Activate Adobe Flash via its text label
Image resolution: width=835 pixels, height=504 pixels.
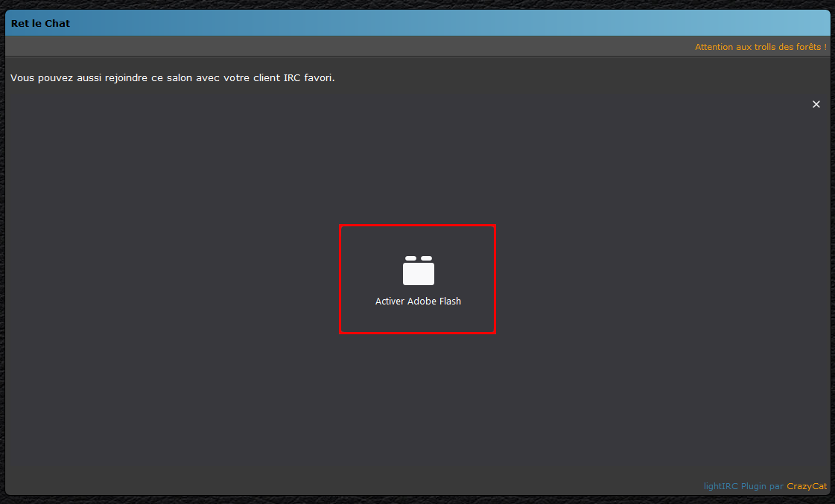pos(418,302)
